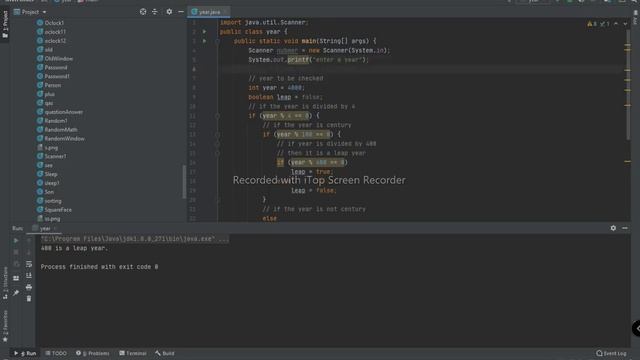Open the Run panel gear settings
The image size is (640, 360).
pyautogui.click(x=613, y=228)
